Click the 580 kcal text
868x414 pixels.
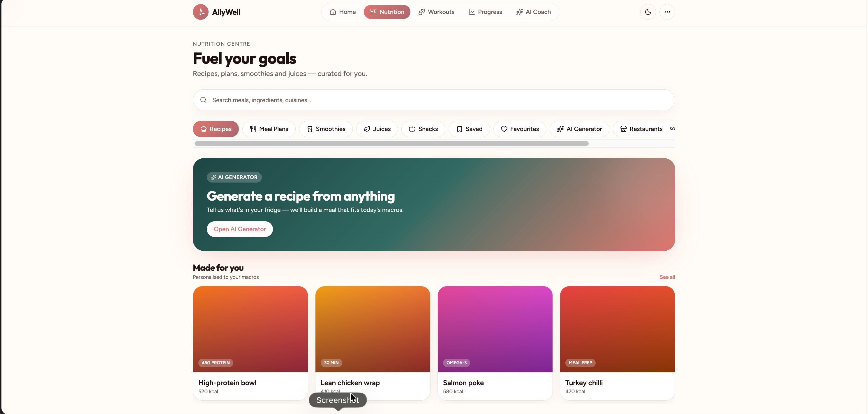[453, 391]
